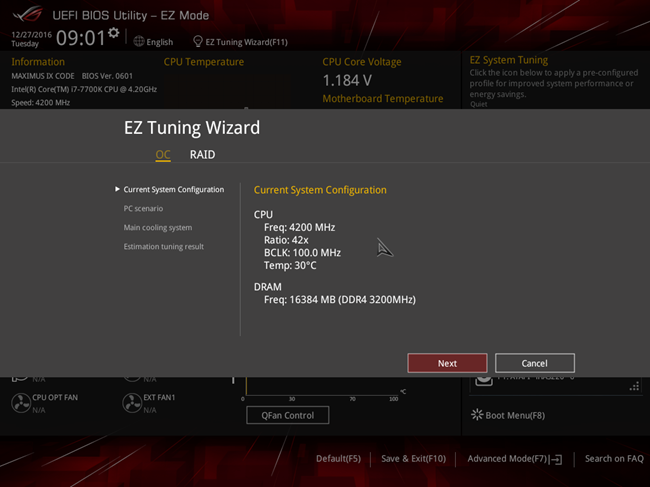Click the MAXIMUS IX CODE text
The width and height of the screenshot is (650, 487).
pos(43,76)
